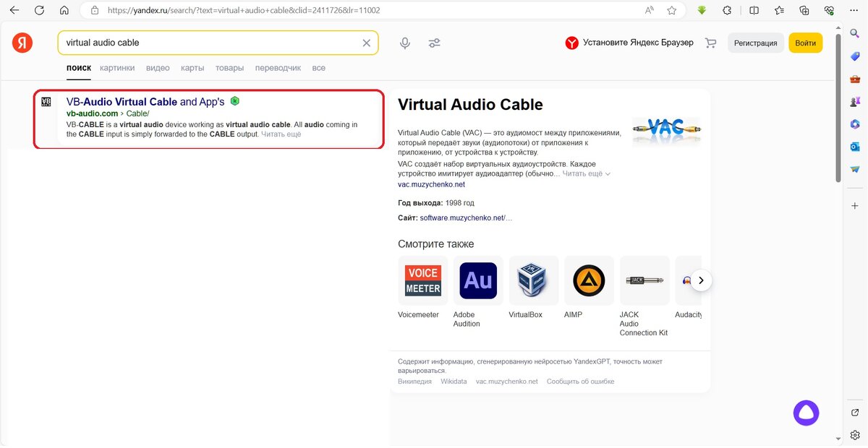Open the Shopping tag icon in Edge sidebar
Screen dimensions: 868x448
855,56
